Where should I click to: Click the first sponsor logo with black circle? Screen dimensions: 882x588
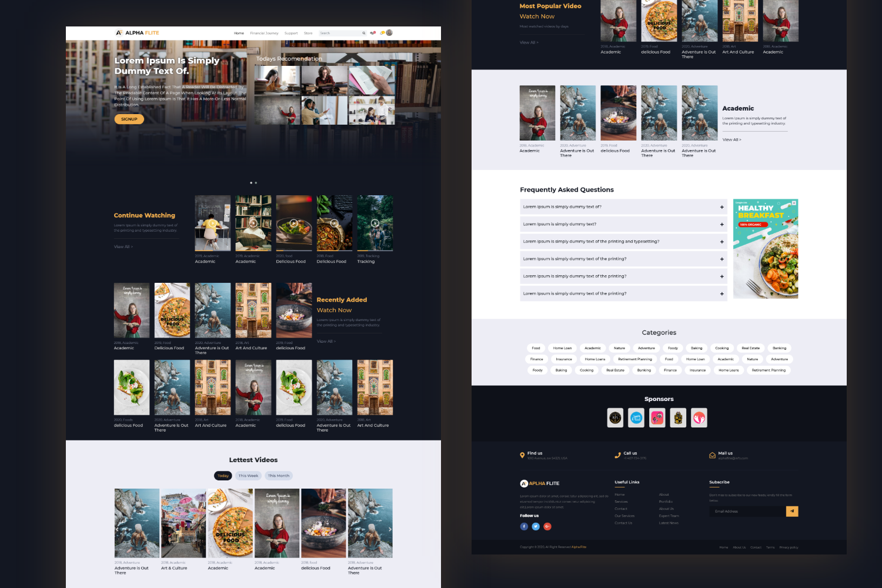coord(616,418)
